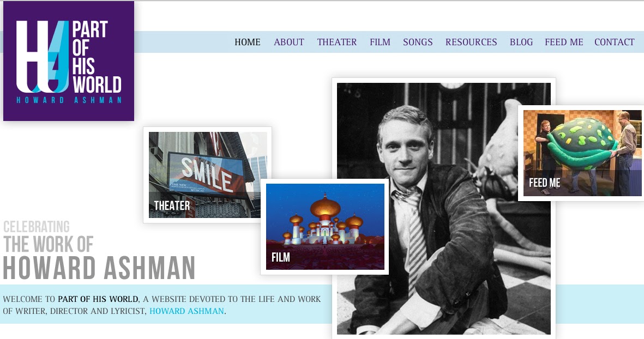
Task: Click the Film caption label on palace image
Action: pos(280,257)
